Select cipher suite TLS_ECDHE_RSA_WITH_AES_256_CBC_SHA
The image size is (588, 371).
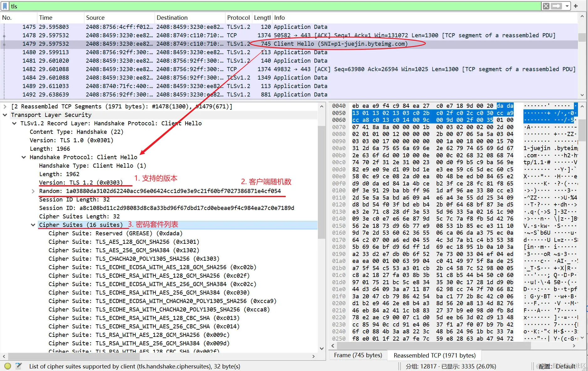[144, 327]
